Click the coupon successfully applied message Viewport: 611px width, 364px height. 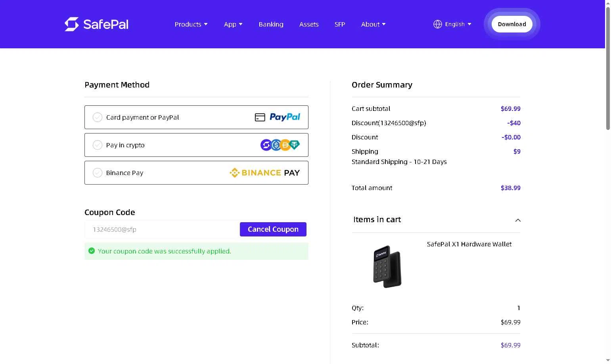click(164, 251)
